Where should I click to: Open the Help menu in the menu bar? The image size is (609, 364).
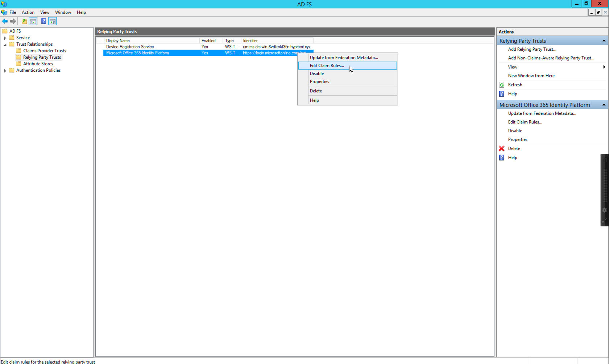[x=81, y=12]
